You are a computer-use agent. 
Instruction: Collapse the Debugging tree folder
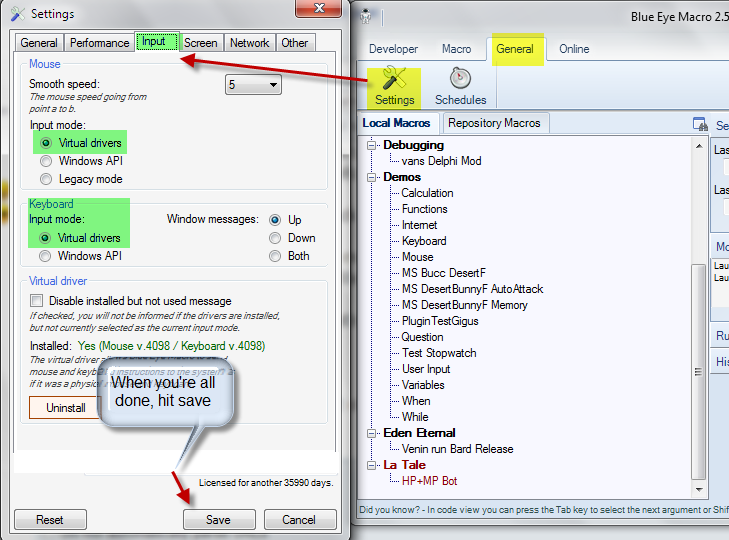point(371,145)
